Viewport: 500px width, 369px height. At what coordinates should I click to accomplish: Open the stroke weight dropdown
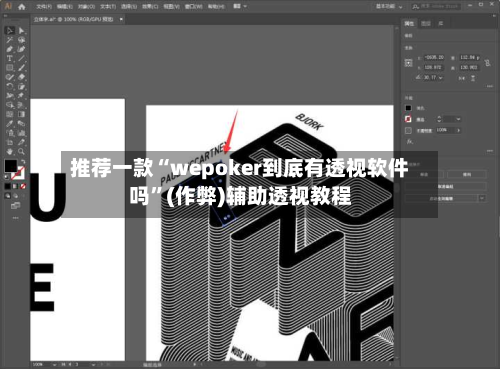coord(459,119)
